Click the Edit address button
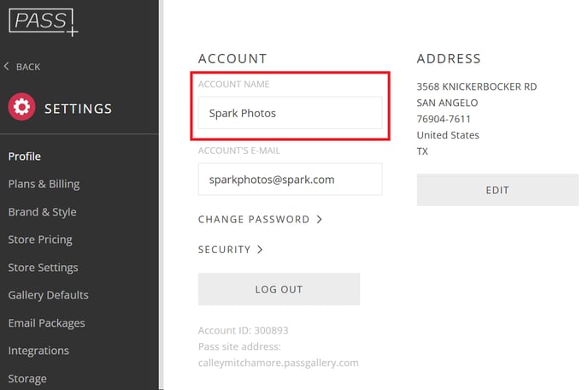 pyautogui.click(x=497, y=190)
